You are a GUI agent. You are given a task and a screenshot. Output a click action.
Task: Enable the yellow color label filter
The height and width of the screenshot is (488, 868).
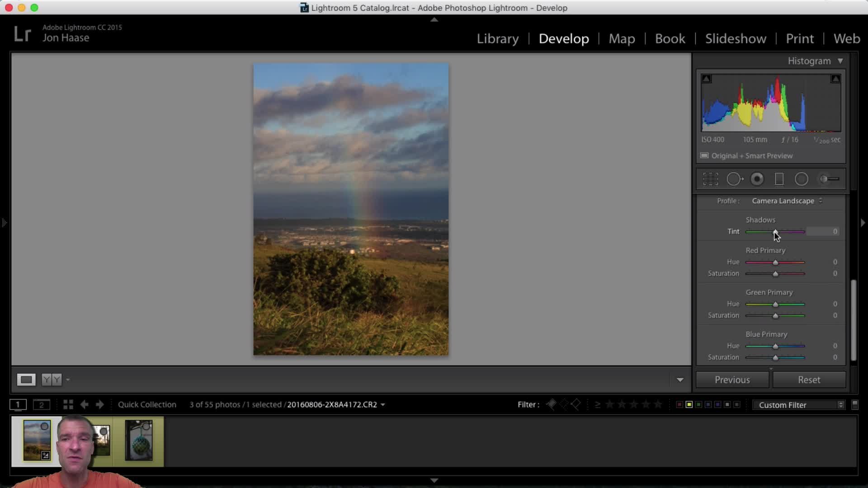tap(689, 404)
